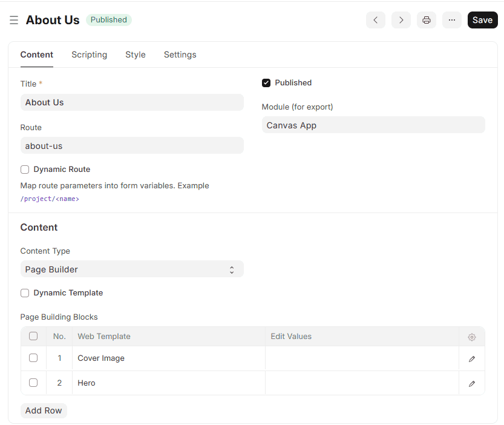Edit the Hero row pencil icon
Screen dimensions: 504x425
(472, 383)
